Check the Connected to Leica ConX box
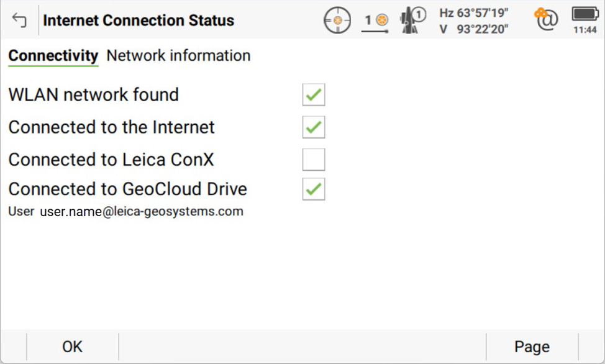Viewport: 605px width, 364px height. coord(314,160)
